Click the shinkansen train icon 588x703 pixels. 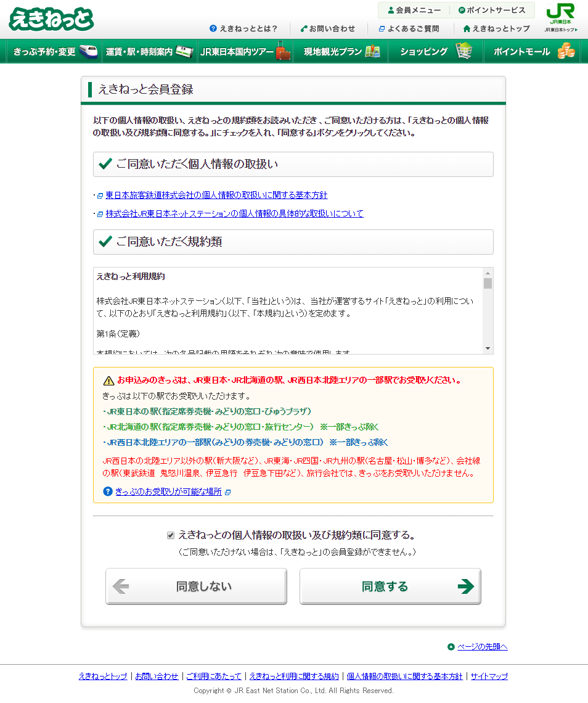click(x=88, y=52)
